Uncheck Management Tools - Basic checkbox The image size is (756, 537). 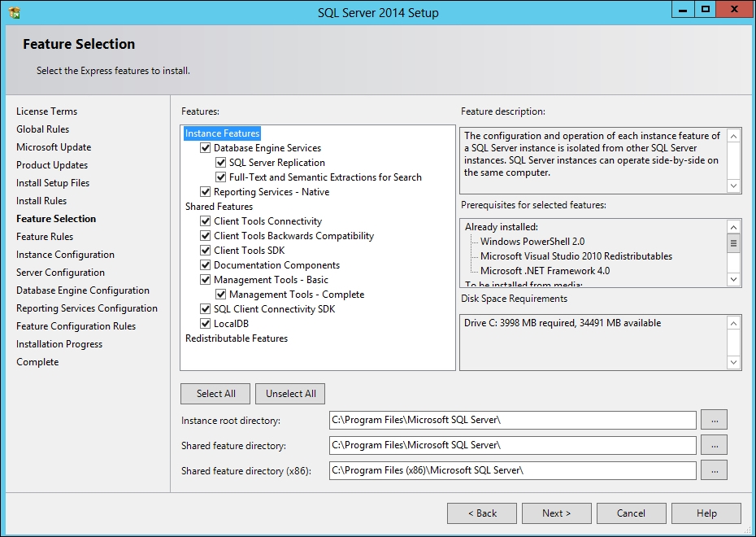[x=206, y=279]
